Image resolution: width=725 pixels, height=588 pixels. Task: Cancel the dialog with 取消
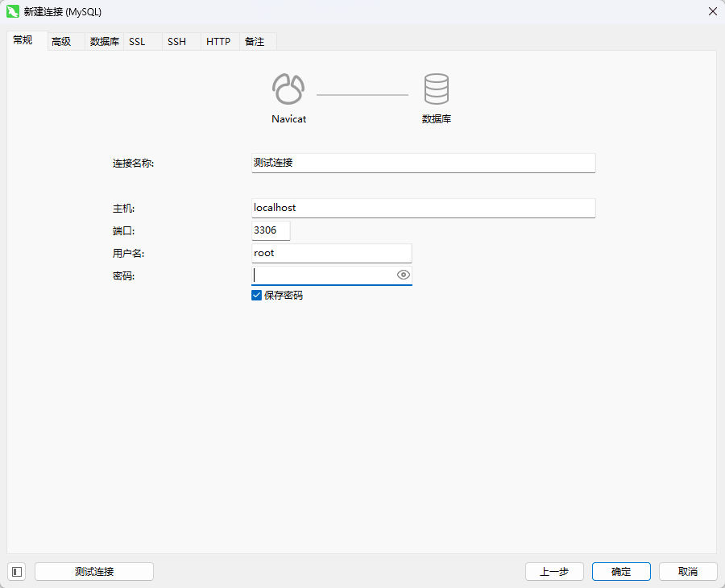click(687, 571)
